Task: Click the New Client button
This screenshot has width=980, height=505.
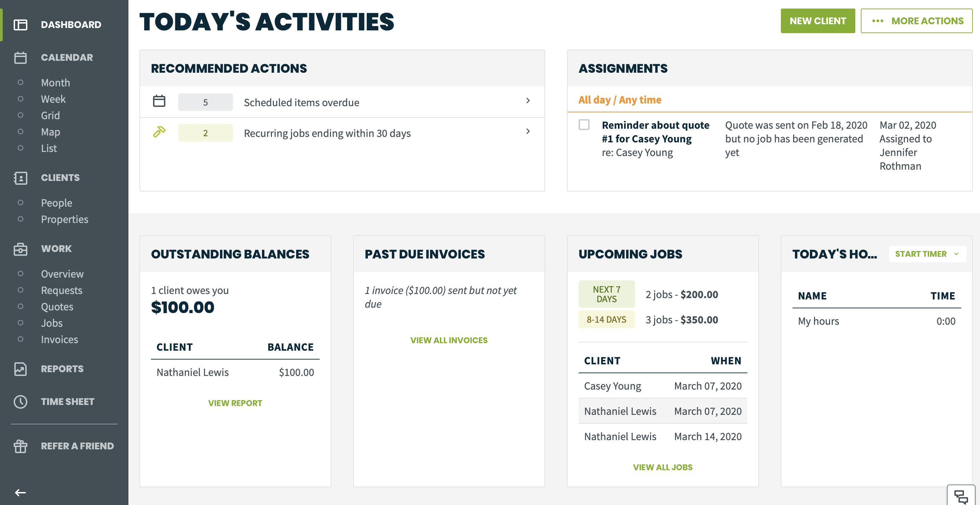Action: pyautogui.click(x=817, y=21)
